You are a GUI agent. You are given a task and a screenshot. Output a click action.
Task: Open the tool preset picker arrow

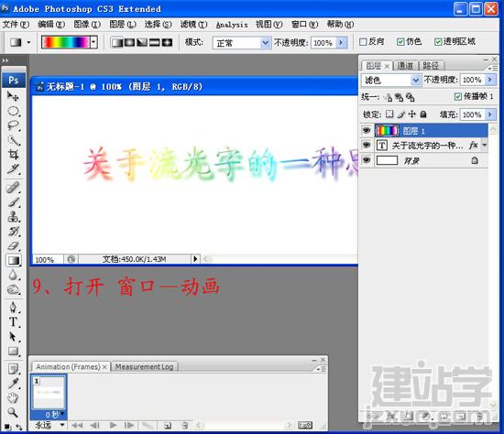click(x=28, y=42)
